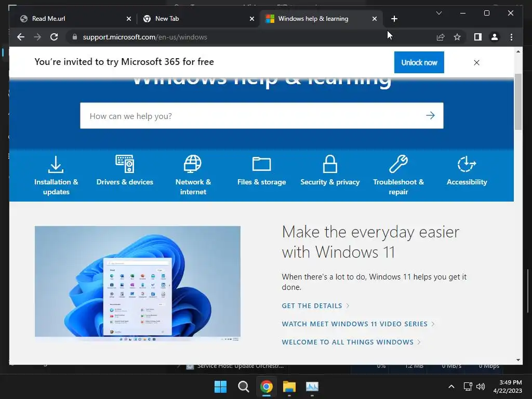Image resolution: width=532 pixels, height=399 pixels.
Task: Close the Read Me.url tab
Action: point(129,19)
